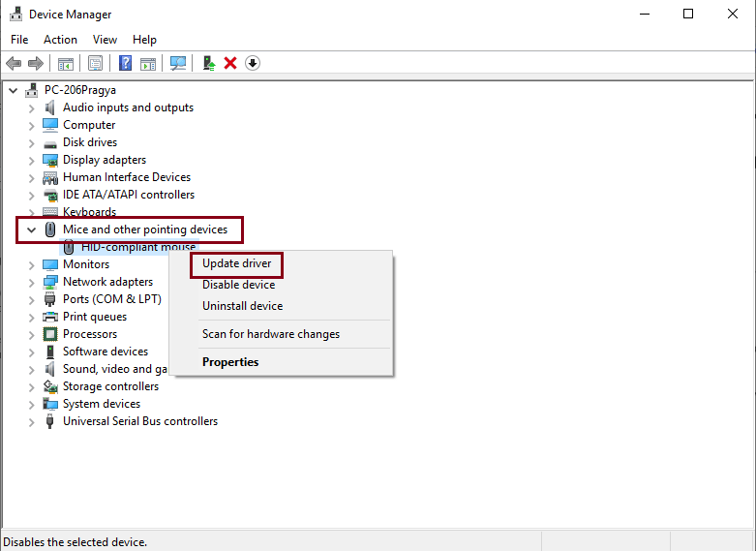This screenshot has width=756, height=551.
Task: Click the Display adapters icon
Action: pyautogui.click(x=50, y=160)
